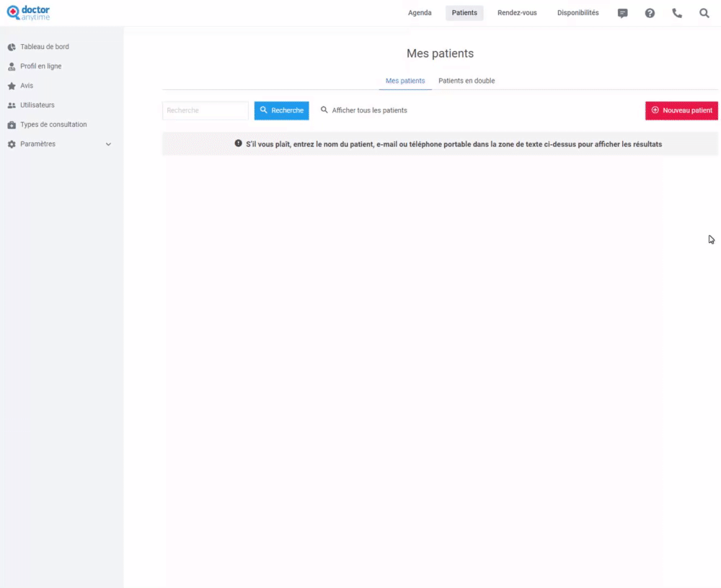Screen dimensions: 721x588
Task: Click the Utilisateurs people icon
Action: [12, 105]
